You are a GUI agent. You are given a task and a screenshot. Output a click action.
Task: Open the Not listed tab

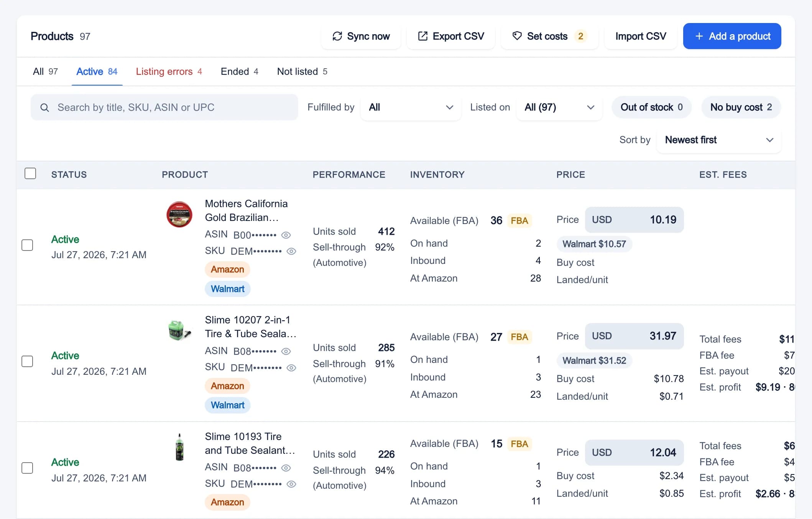click(302, 71)
